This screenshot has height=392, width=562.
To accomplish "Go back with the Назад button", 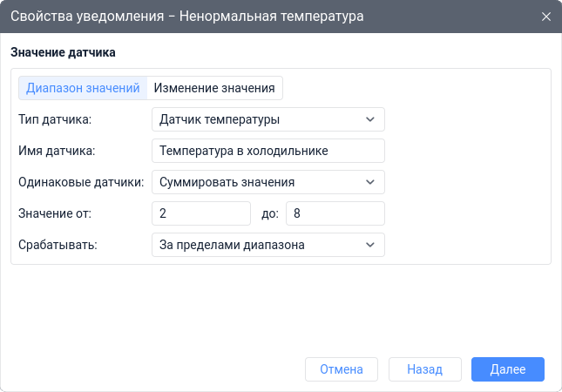I will (x=425, y=369).
